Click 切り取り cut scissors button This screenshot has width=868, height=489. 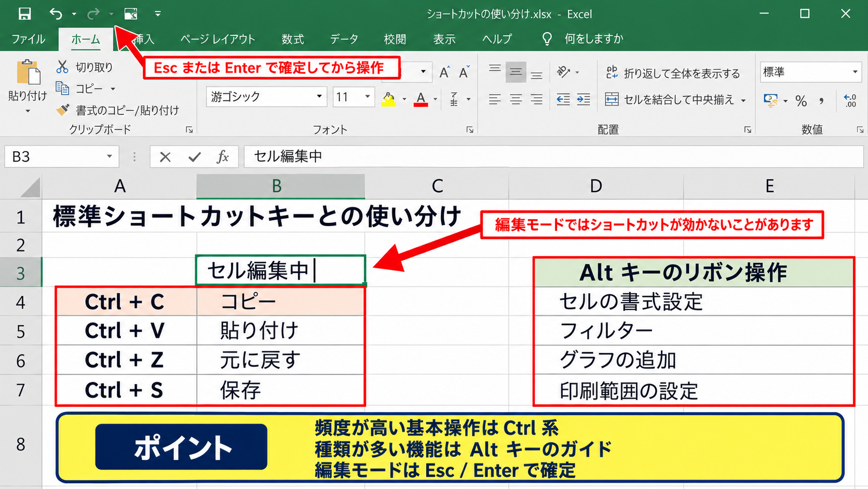[85, 67]
